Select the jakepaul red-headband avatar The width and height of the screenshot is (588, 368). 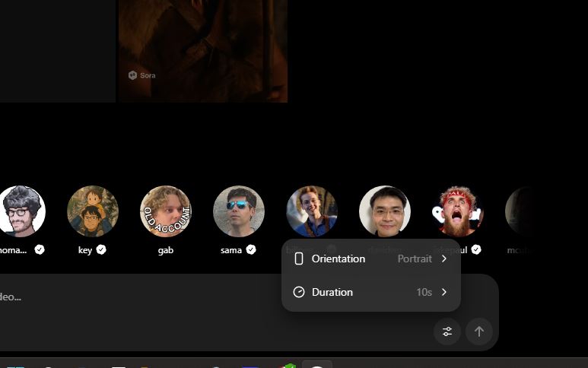click(x=457, y=211)
